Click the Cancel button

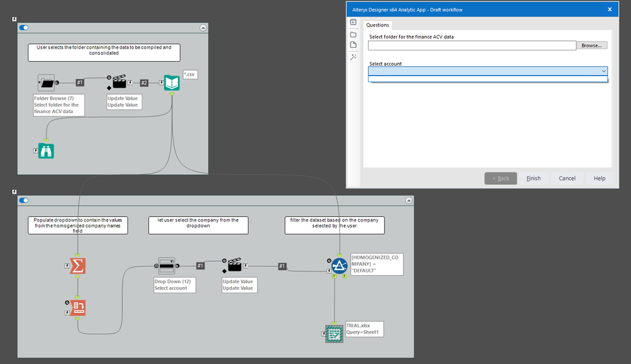pos(567,179)
